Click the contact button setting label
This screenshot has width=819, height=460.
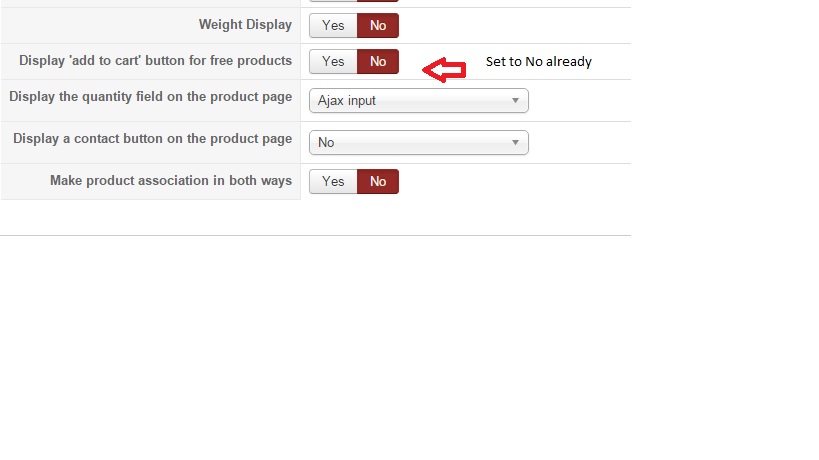pyautogui.click(x=152, y=139)
